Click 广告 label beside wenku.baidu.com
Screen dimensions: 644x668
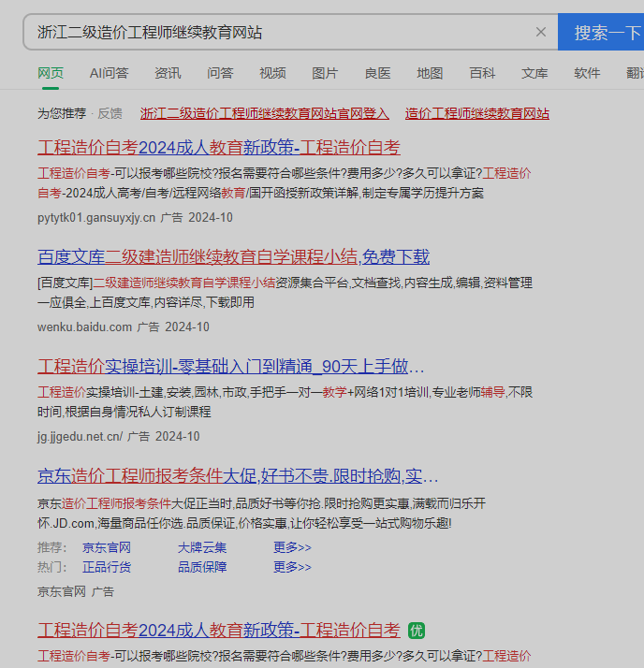[x=148, y=327]
